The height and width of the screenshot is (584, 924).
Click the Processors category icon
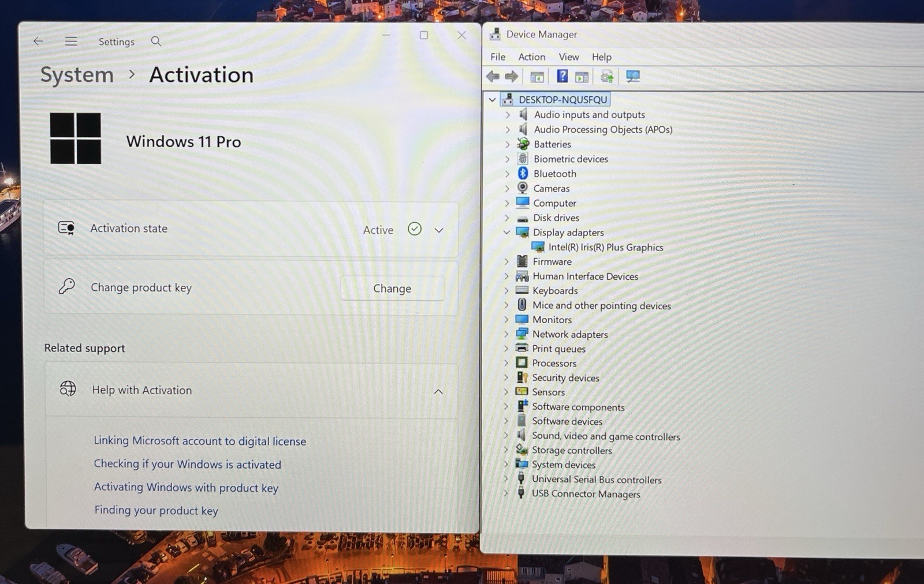[x=521, y=362]
